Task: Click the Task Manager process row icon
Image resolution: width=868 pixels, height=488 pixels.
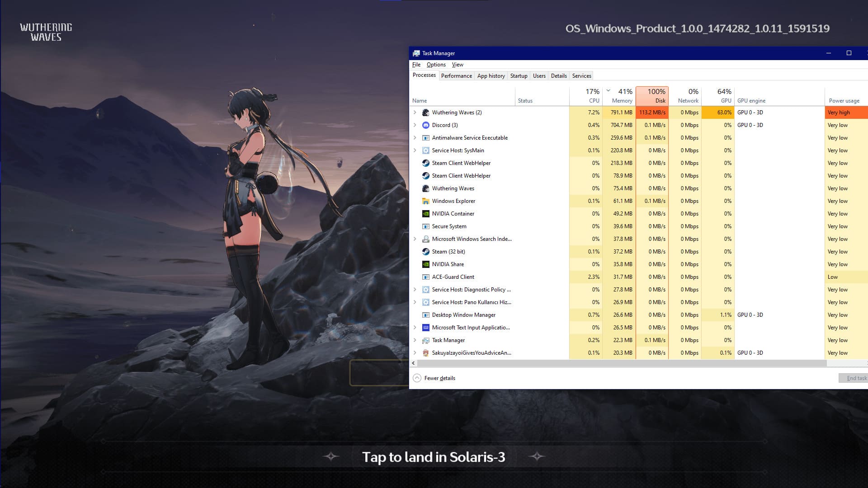Action: (425, 340)
